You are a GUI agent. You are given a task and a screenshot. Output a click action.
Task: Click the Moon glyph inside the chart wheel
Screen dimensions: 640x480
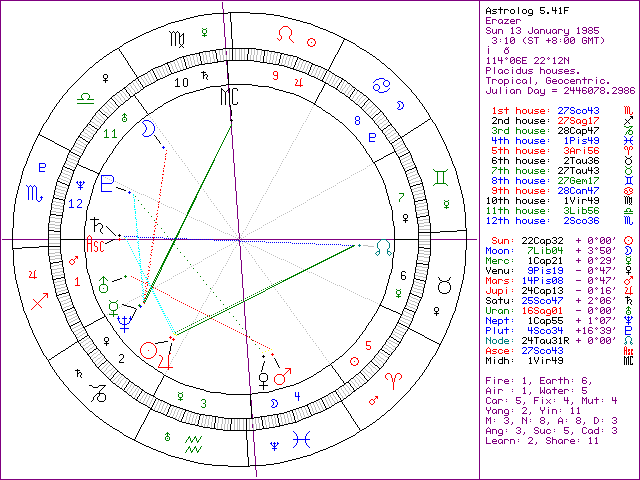(147, 128)
